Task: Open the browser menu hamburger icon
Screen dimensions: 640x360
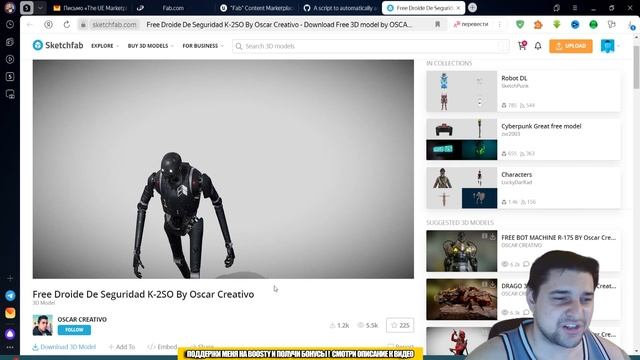Action: [575, 8]
